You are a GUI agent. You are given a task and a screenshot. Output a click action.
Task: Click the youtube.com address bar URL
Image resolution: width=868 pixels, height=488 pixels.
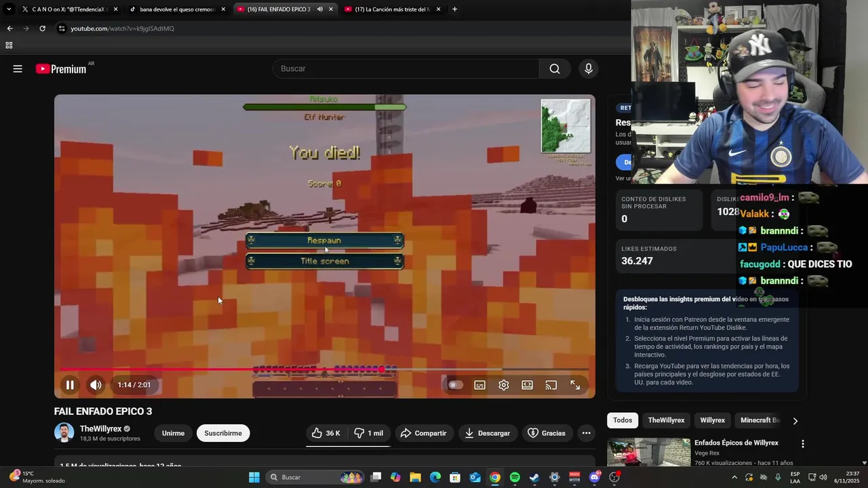(122, 28)
